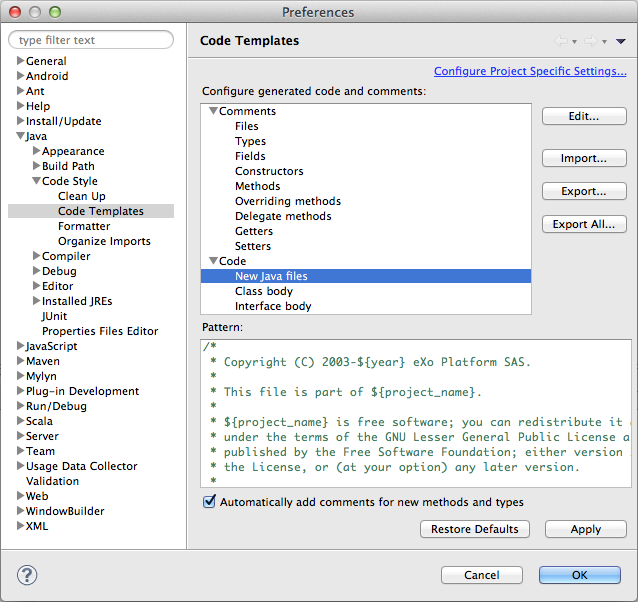This screenshot has height=602, width=638.
Task: Open forward history dropdown arrow
Action: [604, 41]
